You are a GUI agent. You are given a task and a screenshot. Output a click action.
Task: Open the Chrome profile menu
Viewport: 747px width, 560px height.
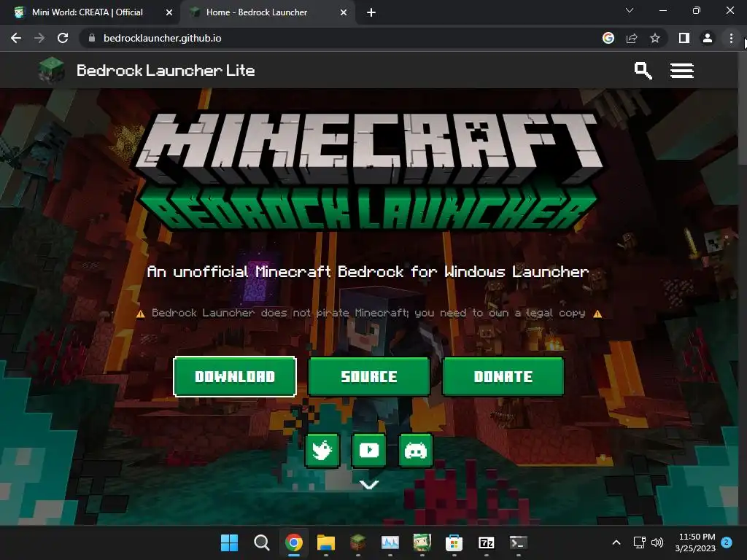[708, 38]
